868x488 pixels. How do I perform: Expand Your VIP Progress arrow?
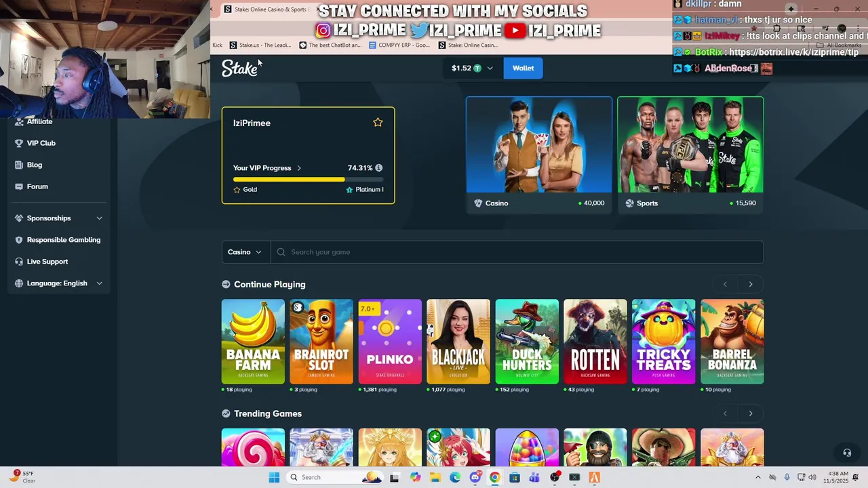point(299,168)
